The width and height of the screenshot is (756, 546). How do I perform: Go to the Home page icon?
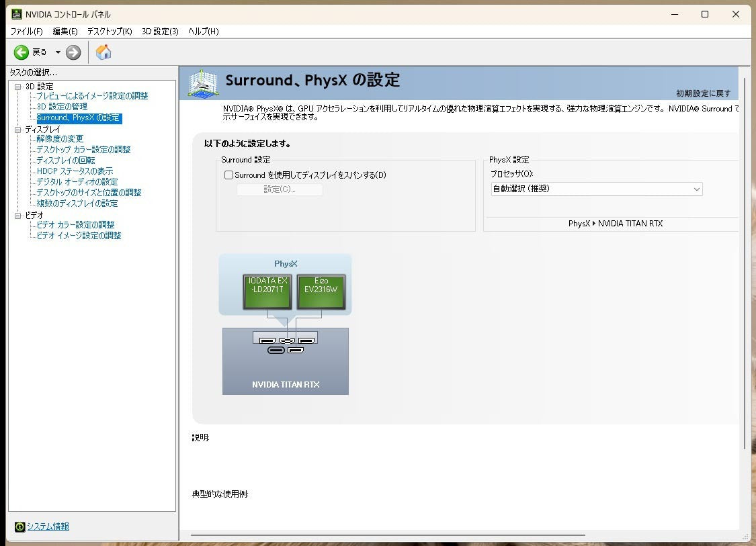[103, 52]
